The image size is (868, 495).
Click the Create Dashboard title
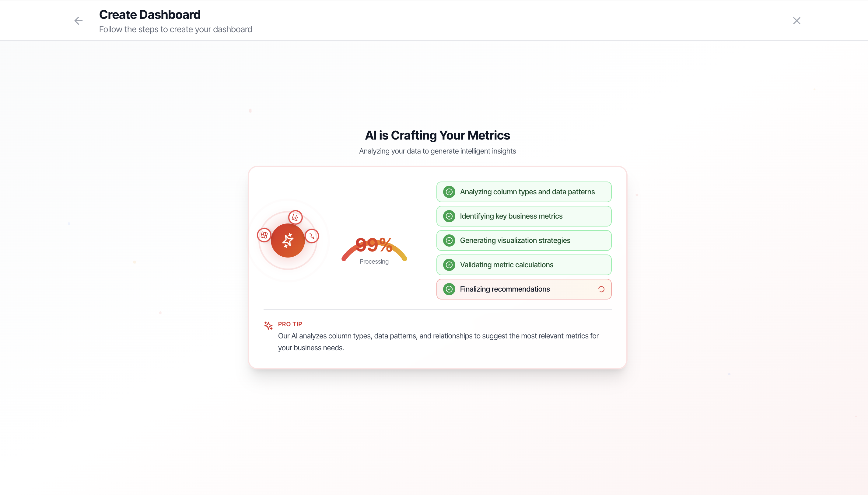click(150, 14)
